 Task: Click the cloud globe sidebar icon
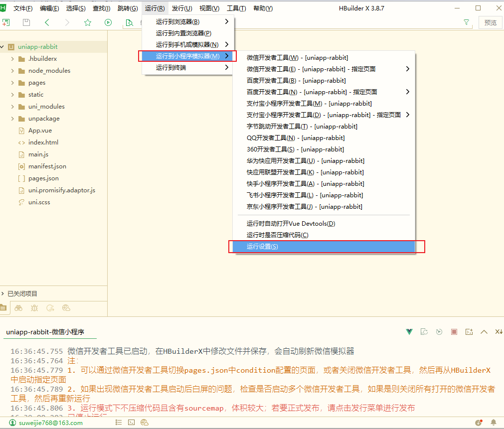pyautogui.click(x=66, y=308)
